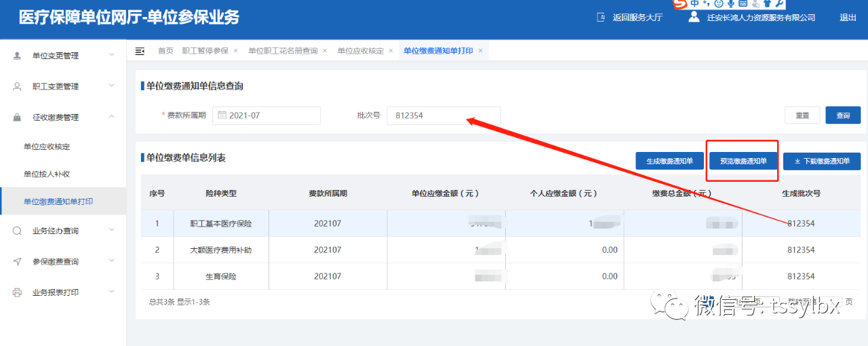Collapse the 征收缴费管理 menu chevron
Viewport: 868px width, 346px height.
pos(112,117)
